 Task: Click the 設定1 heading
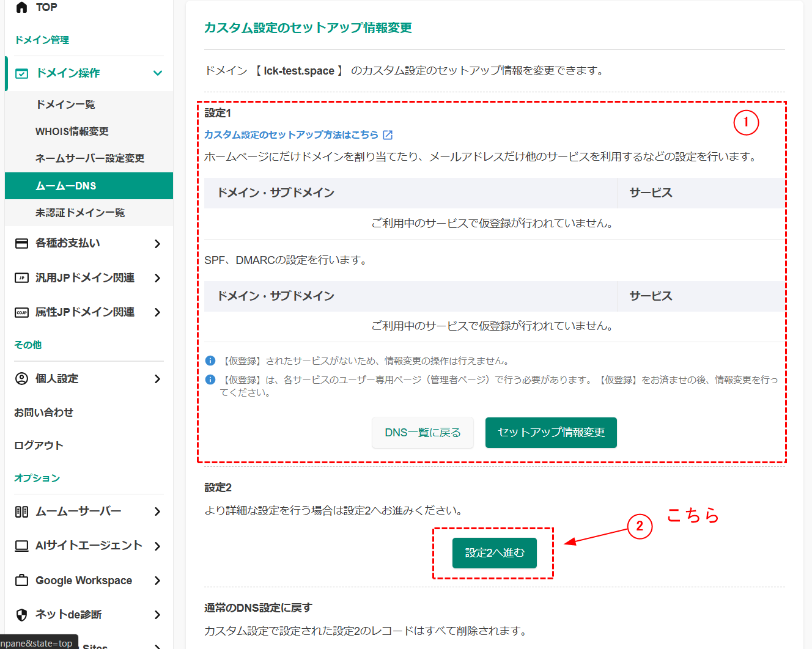click(x=218, y=113)
